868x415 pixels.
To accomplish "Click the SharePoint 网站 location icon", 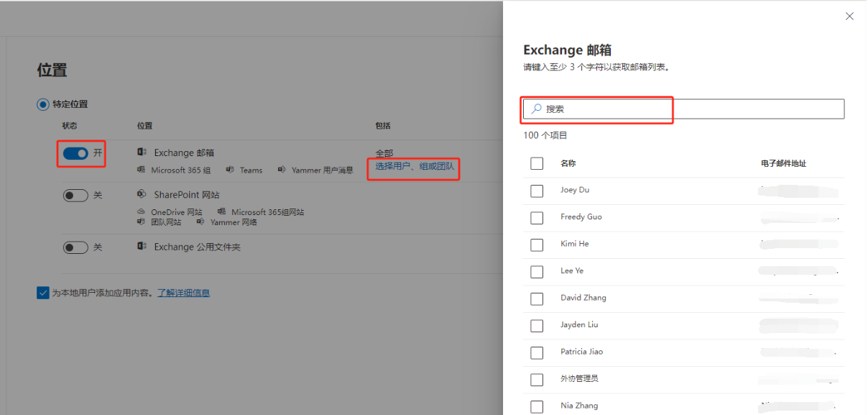I will pyautogui.click(x=142, y=194).
